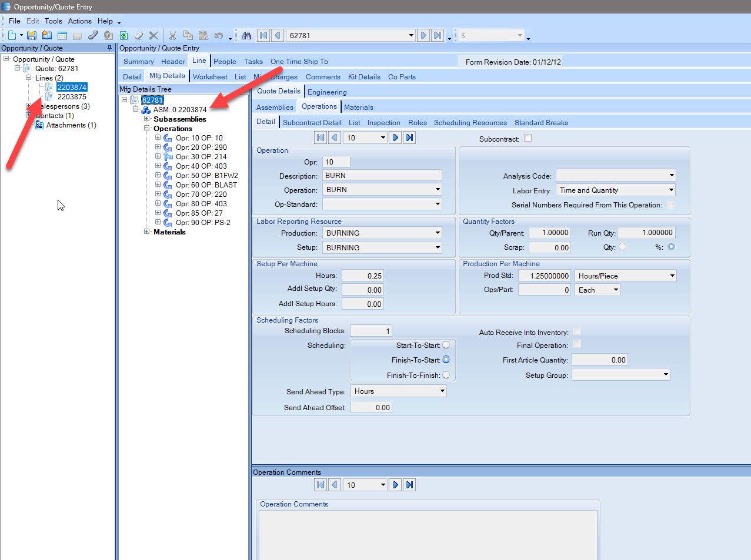
Task: Click the Description field containing BURN
Action: point(382,175)
